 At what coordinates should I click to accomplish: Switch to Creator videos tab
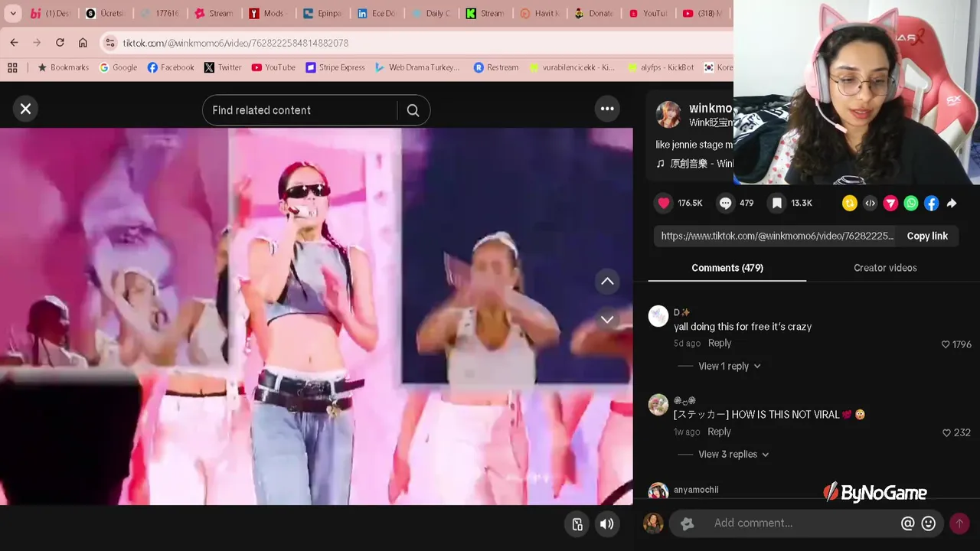(x=885, y=268)
